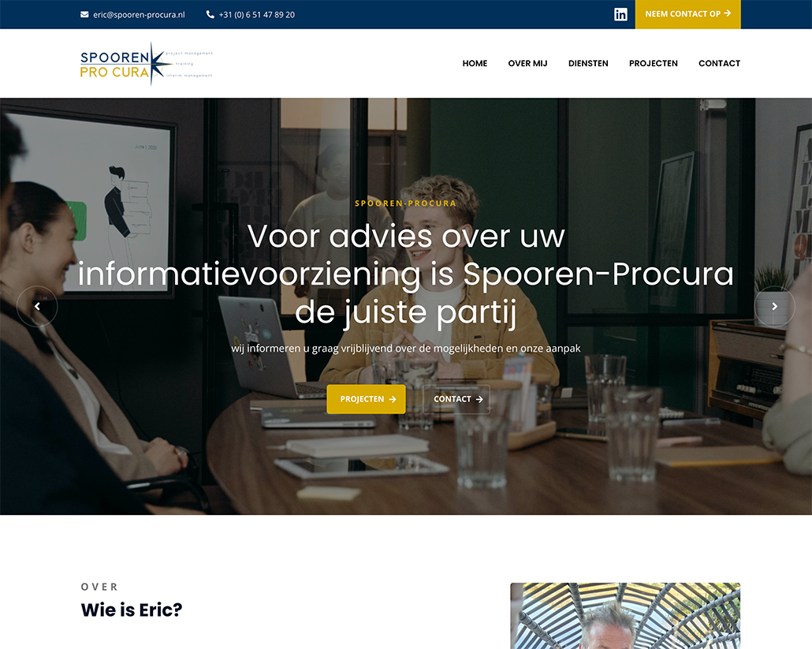This screenshot has height=649, width=812.
Task: Click the Neem Contact Op button
Action: coord(687,14)
